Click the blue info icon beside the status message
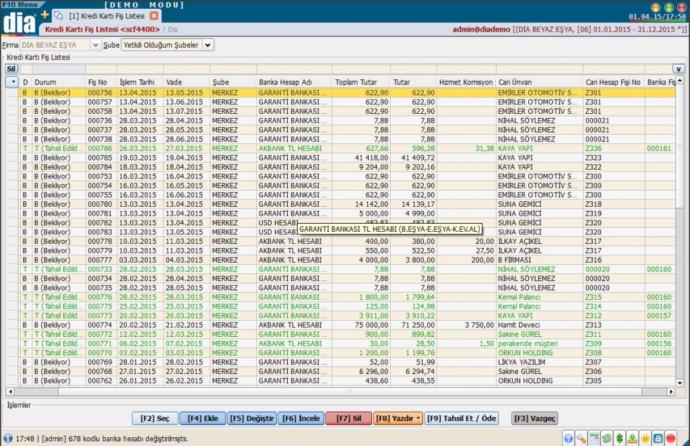This screenshot has width=690, height=446. pyautogui.click(x=8, y=438)
